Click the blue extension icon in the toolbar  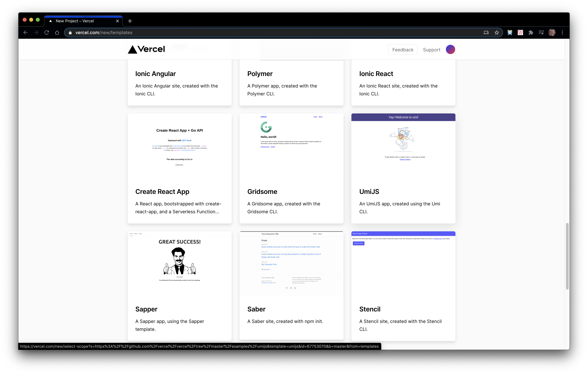pyautogui.click(x=510, y=33)
